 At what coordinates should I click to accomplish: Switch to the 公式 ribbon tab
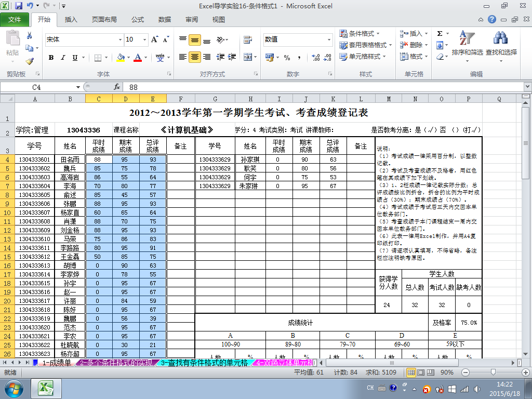point(137,20)
